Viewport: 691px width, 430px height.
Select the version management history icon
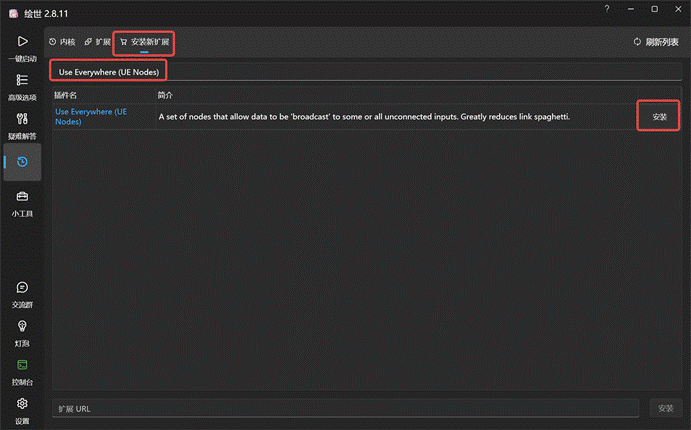22,162
